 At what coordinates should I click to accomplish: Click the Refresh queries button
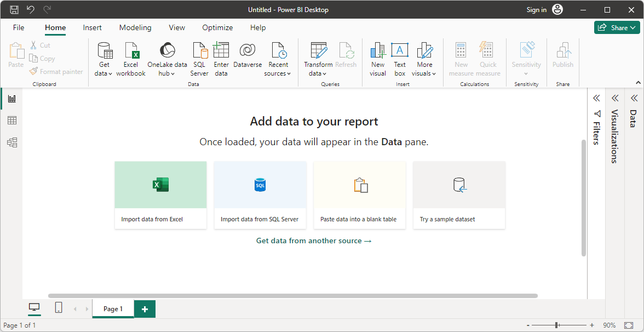[346, 55]
